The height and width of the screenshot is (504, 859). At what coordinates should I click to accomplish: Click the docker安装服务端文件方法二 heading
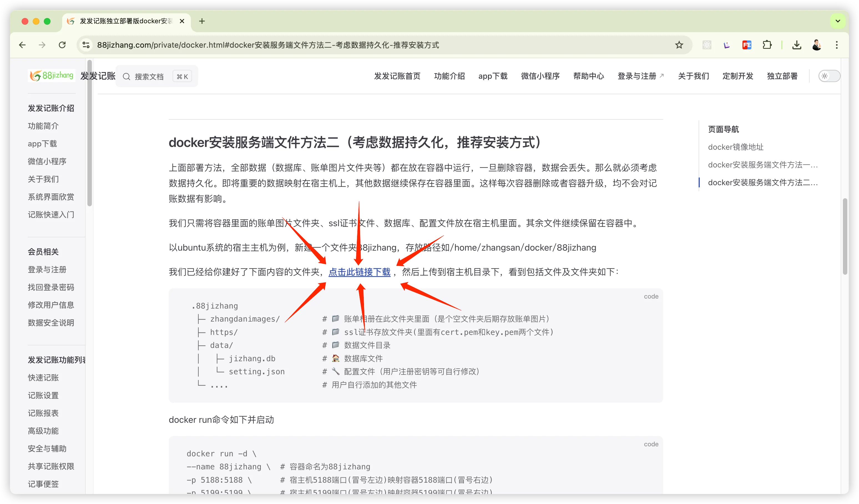[x=355, y=142]
